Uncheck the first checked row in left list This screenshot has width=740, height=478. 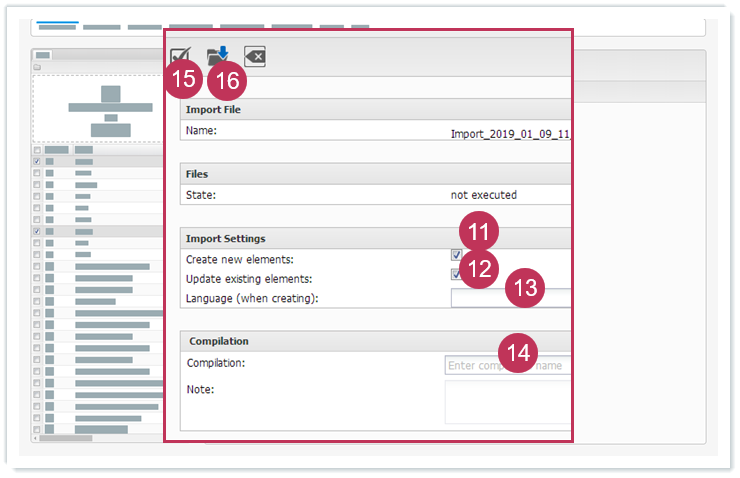tap(37, 161)
